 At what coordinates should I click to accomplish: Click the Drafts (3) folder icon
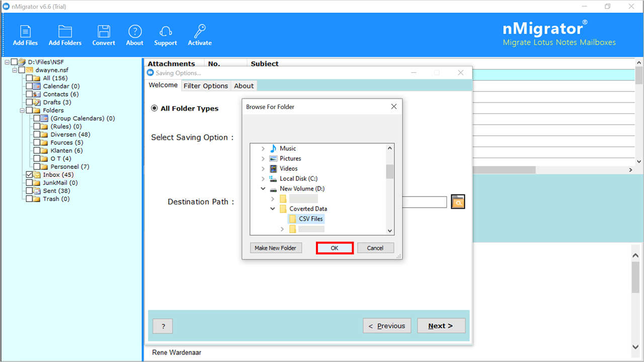click(x=37, y=102)
